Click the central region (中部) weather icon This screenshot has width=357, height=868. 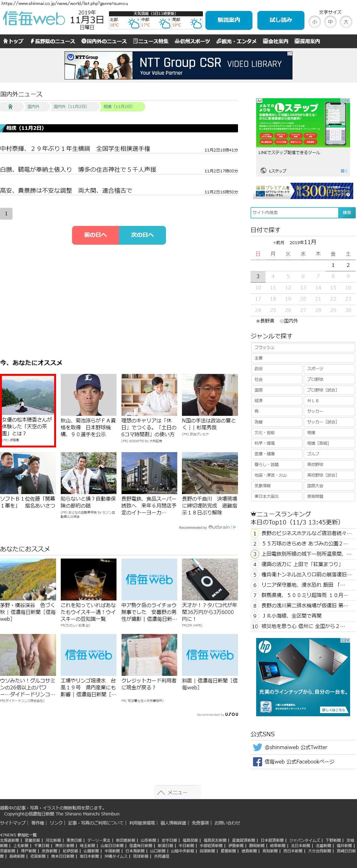coord(164,23)
